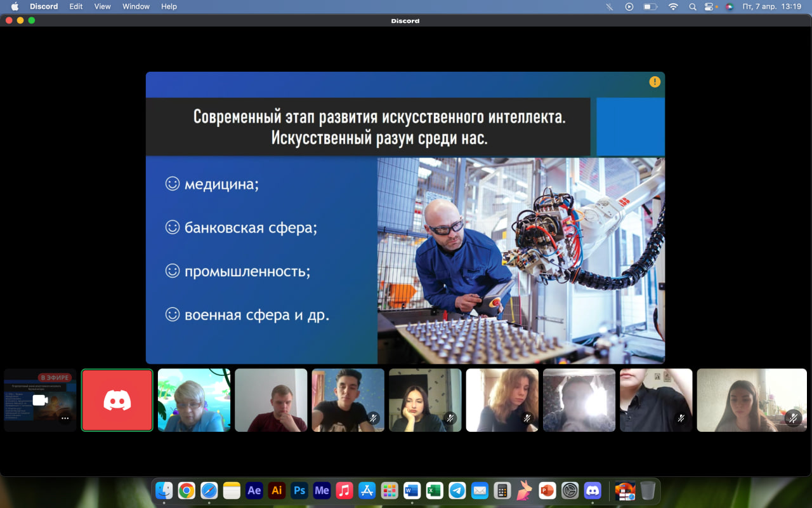812x508 pixels.
Task: Open Safari from the Dock
Action: tap(209, 490)
